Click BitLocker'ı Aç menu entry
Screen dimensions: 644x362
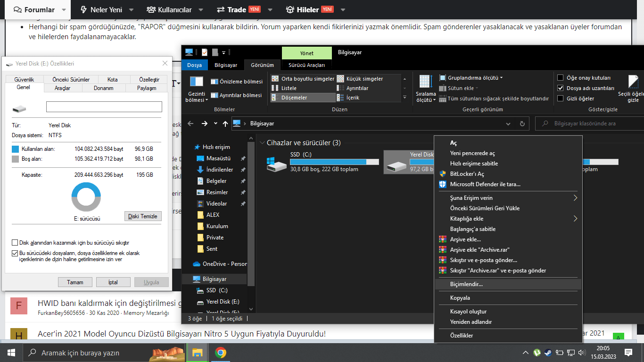tap(508, 174)
